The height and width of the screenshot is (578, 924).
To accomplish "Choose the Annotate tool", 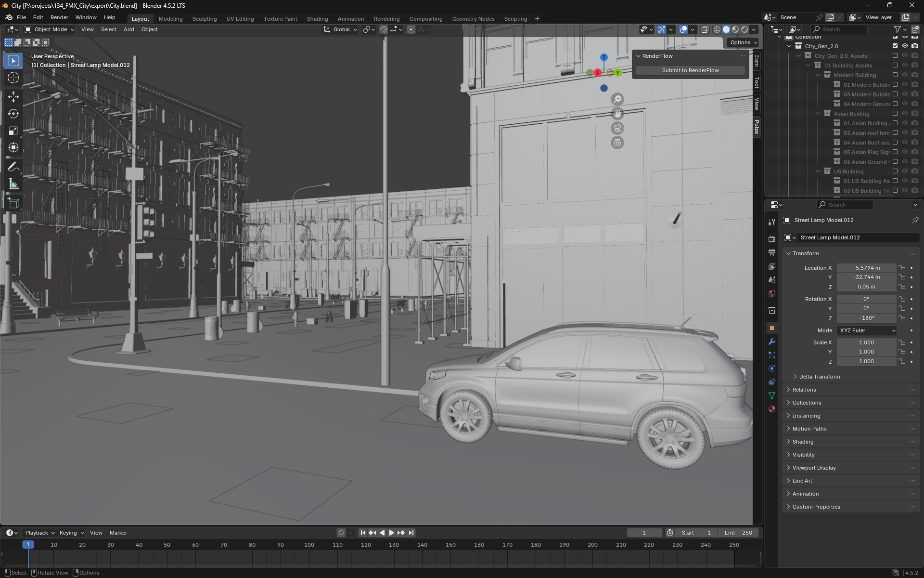I will [x=13, y=167].
